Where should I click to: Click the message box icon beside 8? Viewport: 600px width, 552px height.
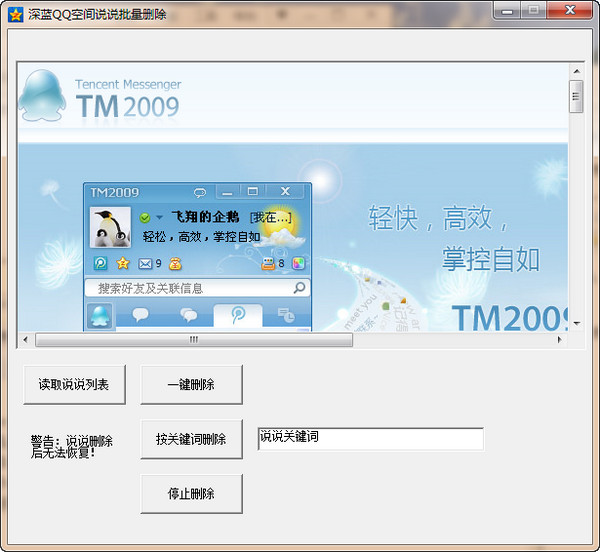[x=267, y=264]
